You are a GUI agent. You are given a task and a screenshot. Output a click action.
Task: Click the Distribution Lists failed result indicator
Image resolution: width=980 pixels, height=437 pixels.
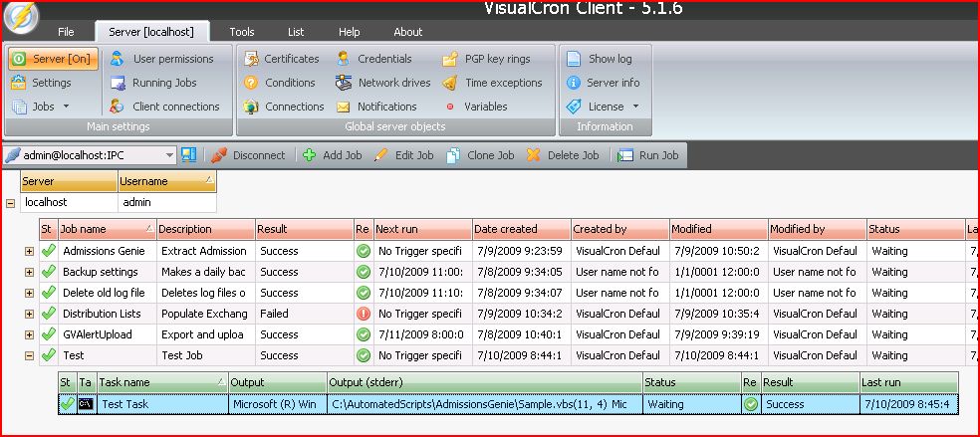(x=364, y=314)
